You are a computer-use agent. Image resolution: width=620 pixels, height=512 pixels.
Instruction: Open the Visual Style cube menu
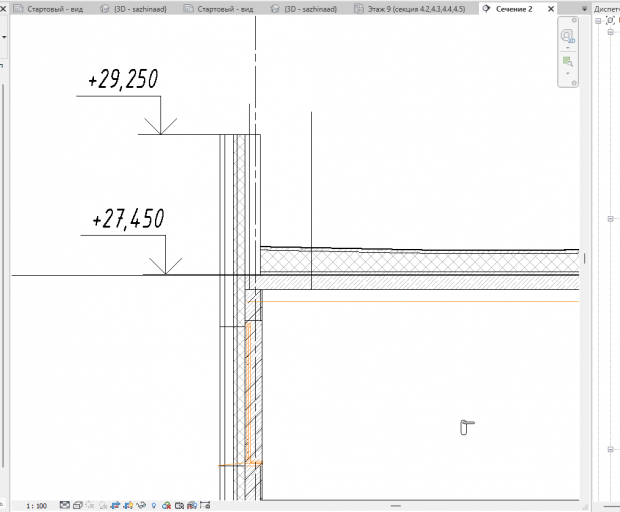[78, 505]
